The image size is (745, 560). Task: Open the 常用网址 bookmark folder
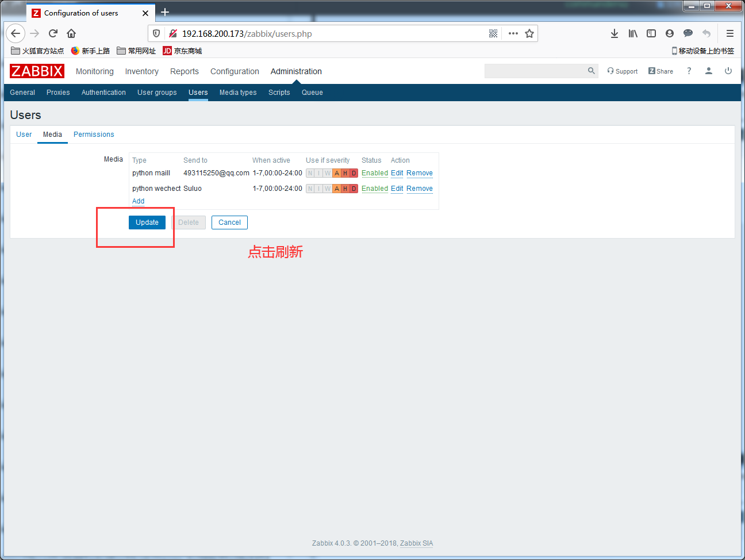136,51
